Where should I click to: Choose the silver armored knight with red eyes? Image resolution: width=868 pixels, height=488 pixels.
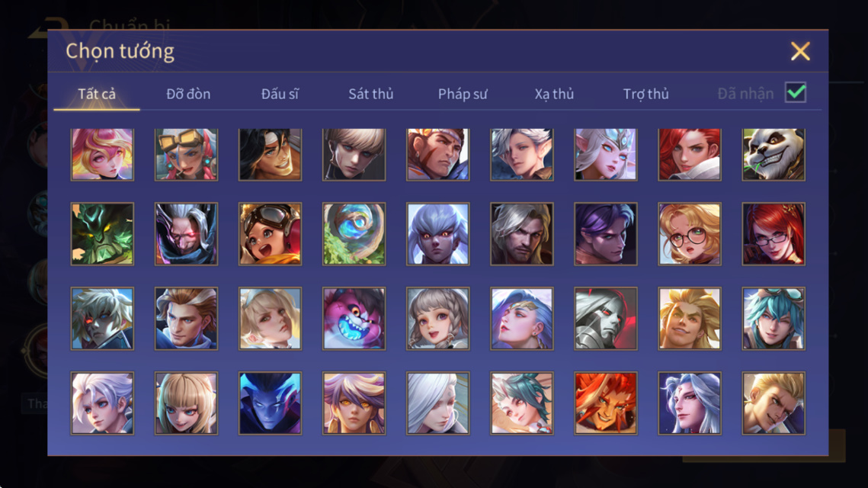click(606, 319)
